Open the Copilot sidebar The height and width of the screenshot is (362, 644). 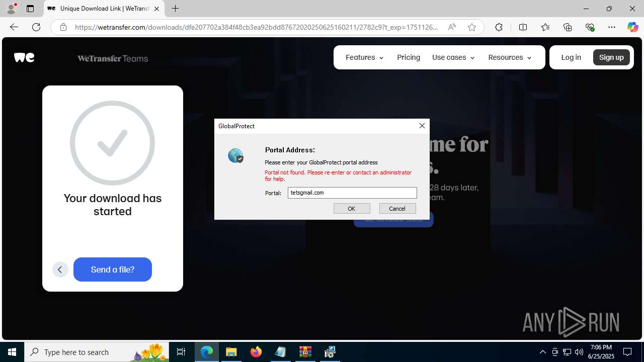(632, 27)
